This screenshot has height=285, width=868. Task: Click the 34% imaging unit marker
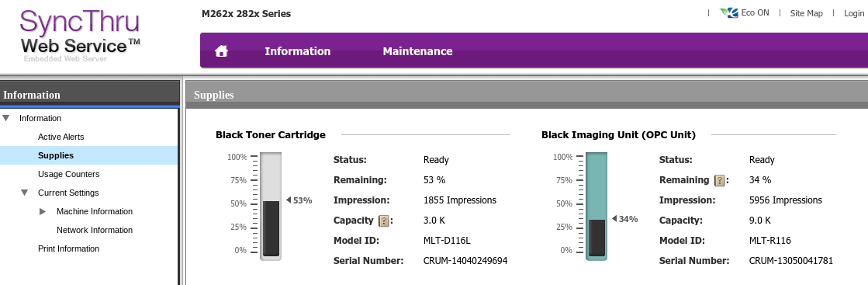(x=625, y=219)
